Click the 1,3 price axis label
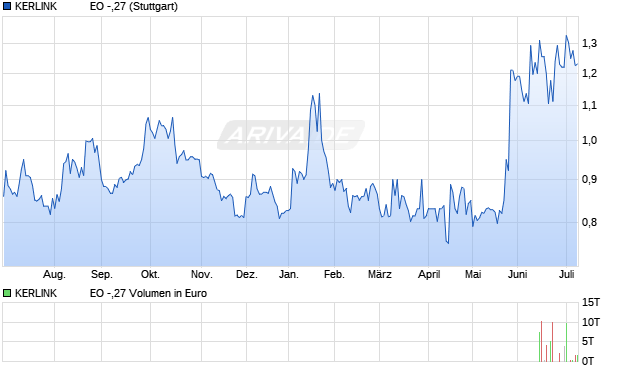Screen dimensions: 620x371 coord(590,44)
